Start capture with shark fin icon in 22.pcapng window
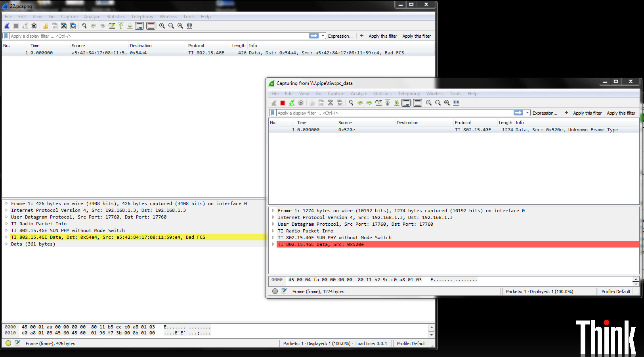Viewport: 644px width, 357px height. (7, 26)
